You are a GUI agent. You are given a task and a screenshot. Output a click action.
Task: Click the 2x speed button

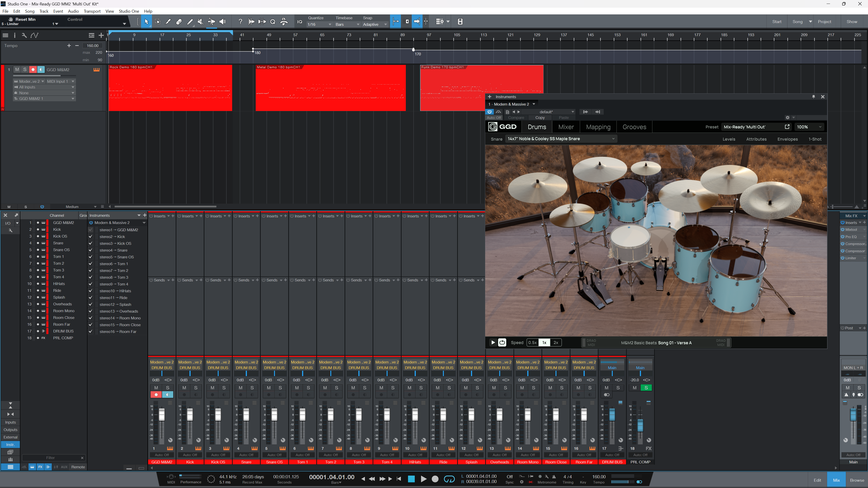point(556,342)
